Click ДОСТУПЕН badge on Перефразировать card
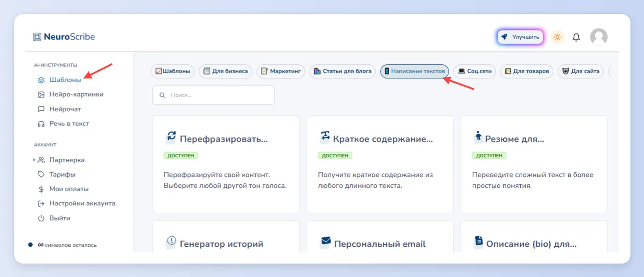 coord(181,156)
